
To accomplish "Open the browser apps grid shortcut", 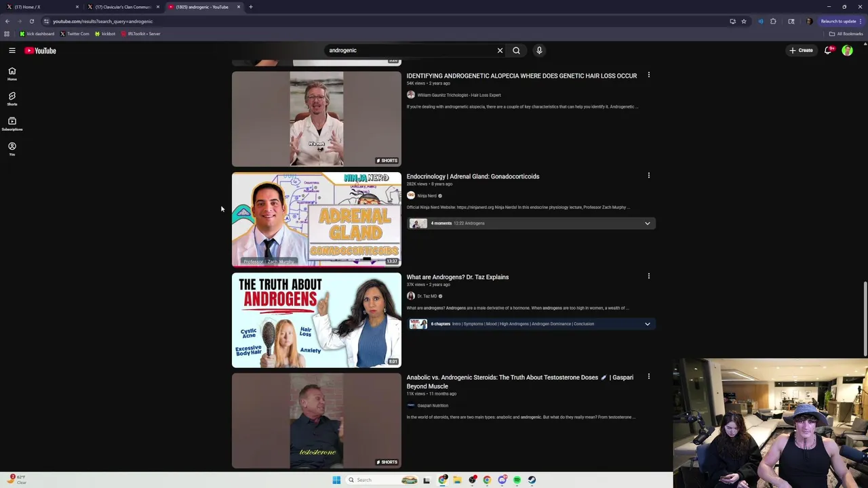I will pos(7,34).
